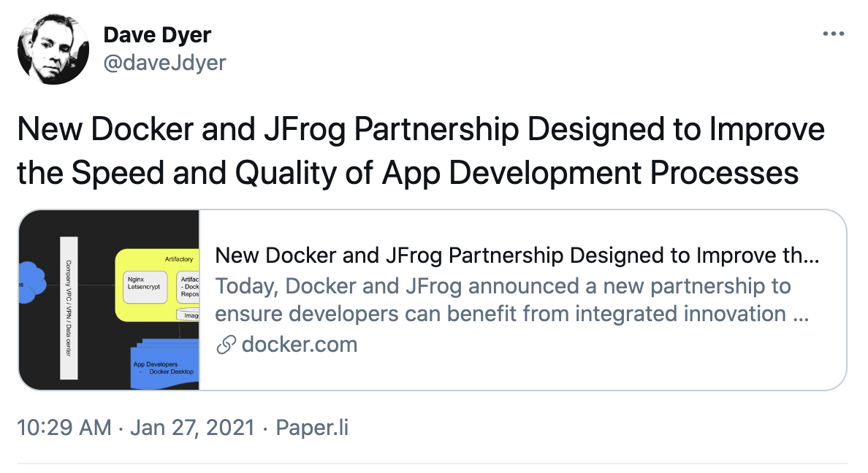Click the Jan 27, 2021 date
The width and height of the screenshot is (868, 473).
click(x=192, y=428)
